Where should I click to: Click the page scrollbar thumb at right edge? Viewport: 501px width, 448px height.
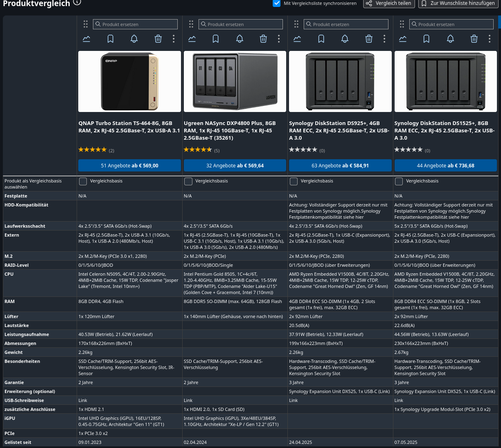pos(499,22)
